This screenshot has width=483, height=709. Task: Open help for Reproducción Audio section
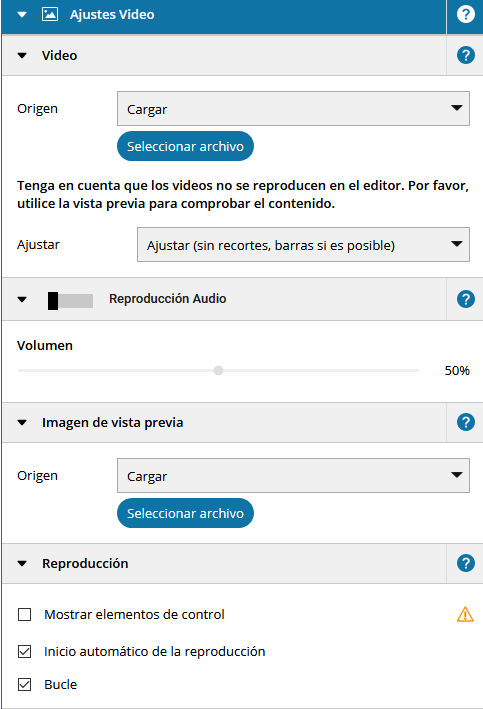click(465, 299)
